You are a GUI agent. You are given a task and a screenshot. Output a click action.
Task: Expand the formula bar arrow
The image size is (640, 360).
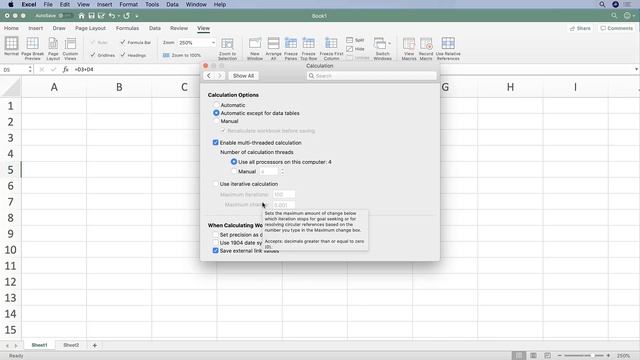click(636, 69)
